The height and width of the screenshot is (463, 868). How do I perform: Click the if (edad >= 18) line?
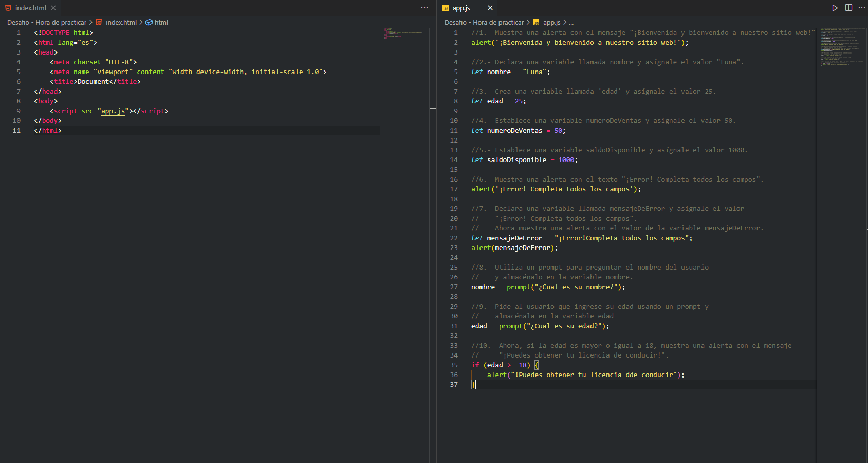click(x=505, y=365)
